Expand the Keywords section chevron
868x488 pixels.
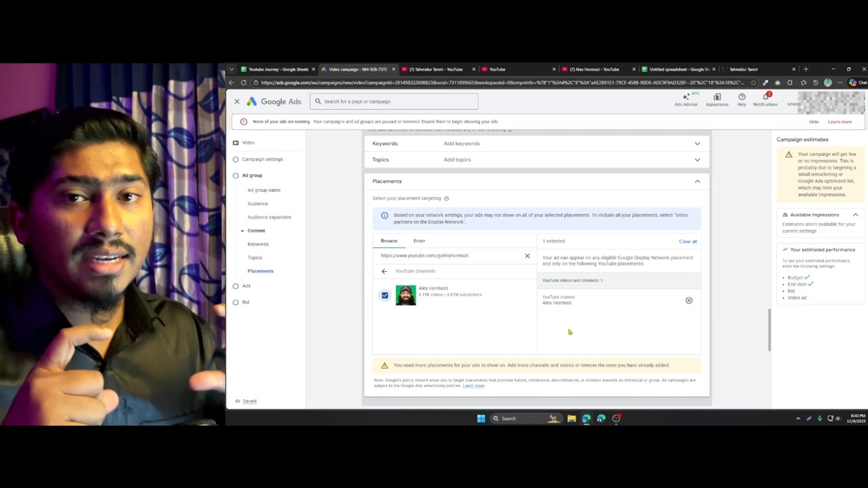coord(697,144)
